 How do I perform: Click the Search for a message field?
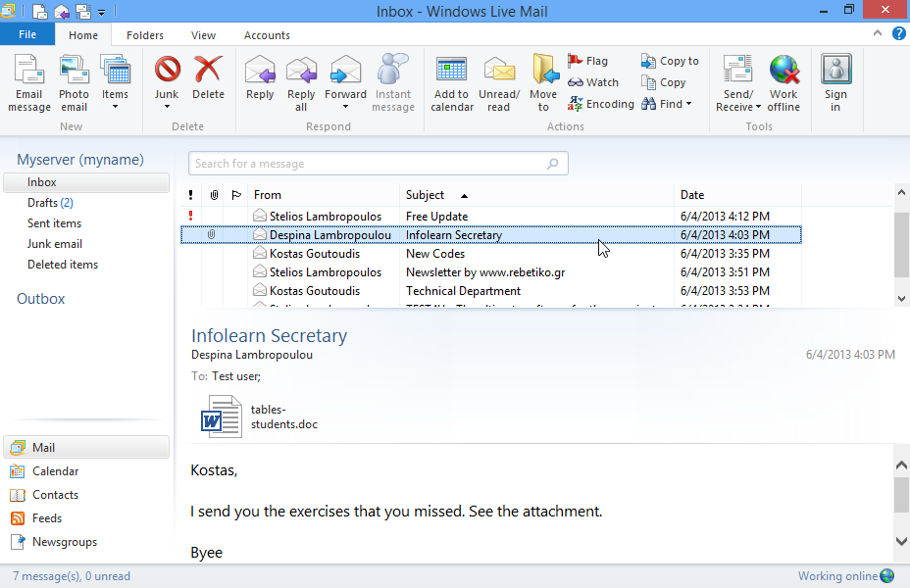378,164
